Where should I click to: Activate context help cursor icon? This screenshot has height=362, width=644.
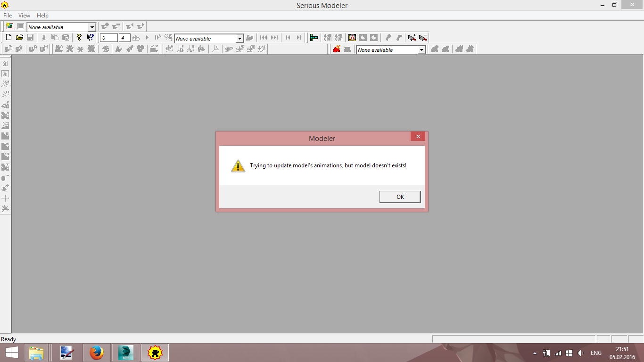point(90,38)
